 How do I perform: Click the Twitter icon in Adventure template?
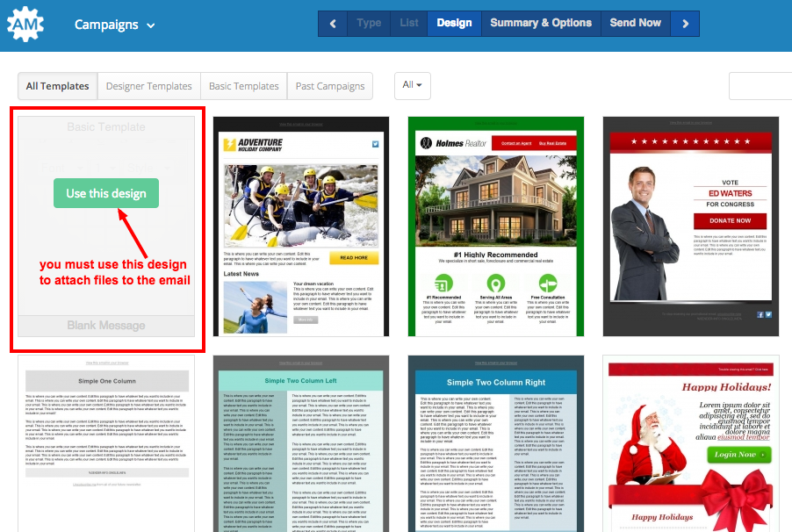tap(375, 144)
